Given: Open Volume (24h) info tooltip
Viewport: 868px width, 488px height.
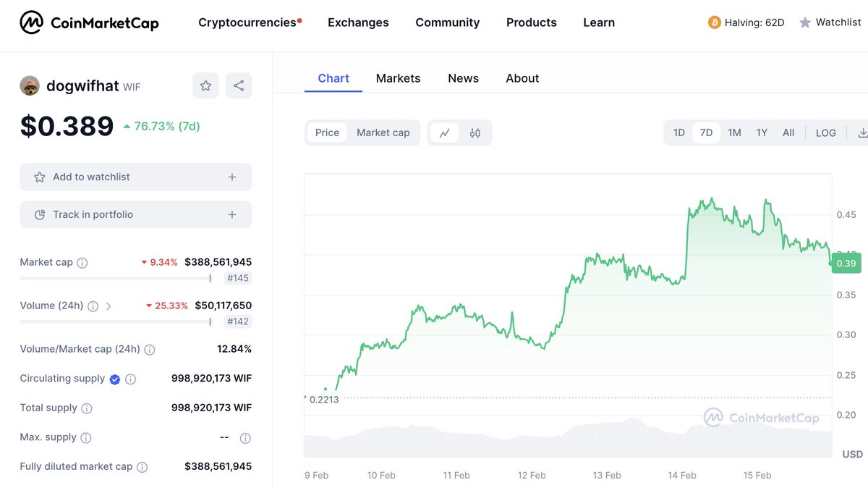Looking at the screenshot, I should pos(93,306).
